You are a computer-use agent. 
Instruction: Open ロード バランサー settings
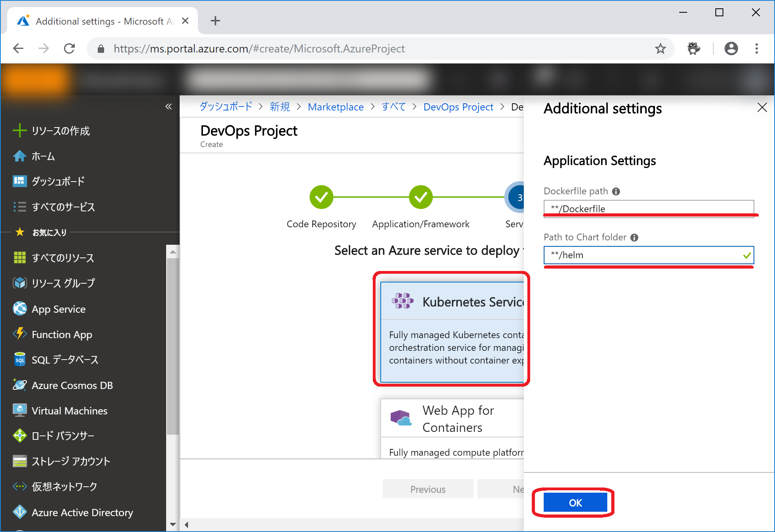63,436
